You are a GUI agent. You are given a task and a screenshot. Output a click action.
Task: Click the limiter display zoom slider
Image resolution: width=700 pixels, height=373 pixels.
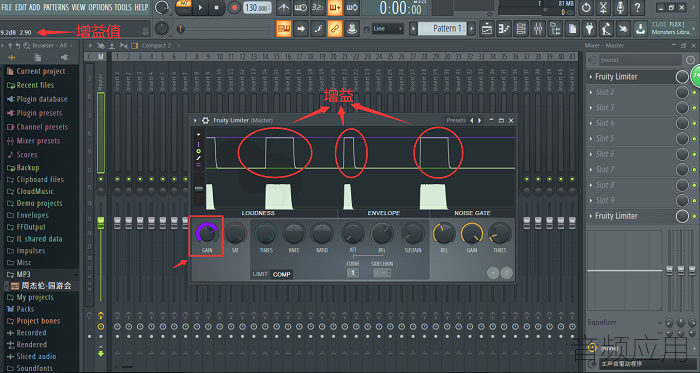pos(199,189)
